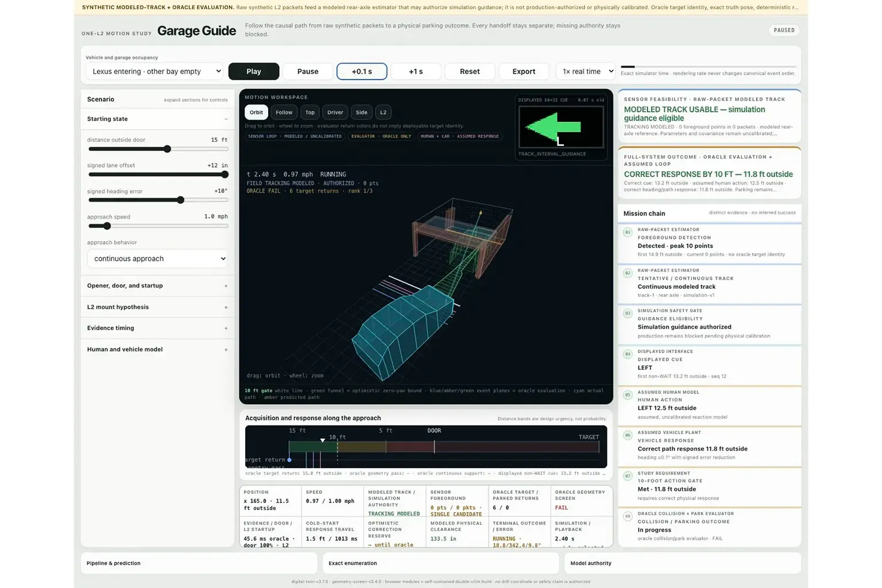Select the Top view tab
Image resolution: width=882 pixels, height=588 pixels.
point(310,113)
